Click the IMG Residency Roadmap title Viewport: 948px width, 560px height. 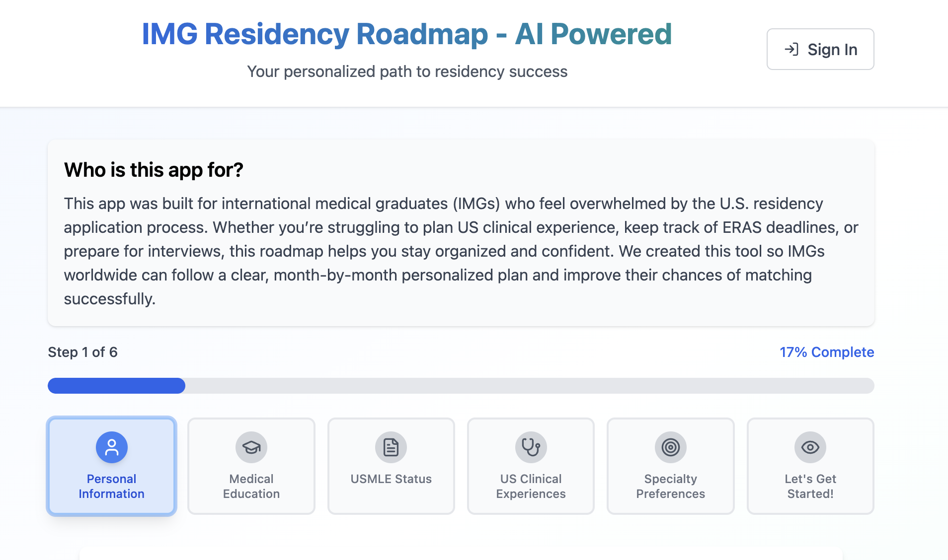[x=407, y=34]
